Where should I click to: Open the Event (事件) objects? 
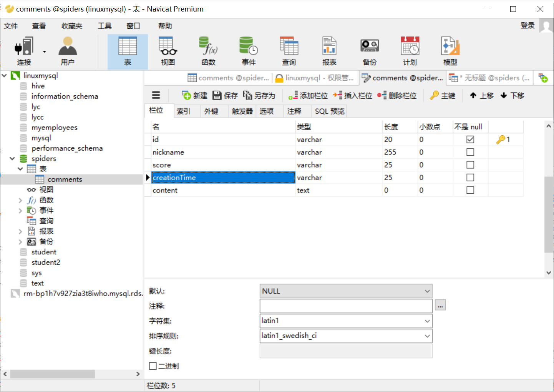point(249,51)
